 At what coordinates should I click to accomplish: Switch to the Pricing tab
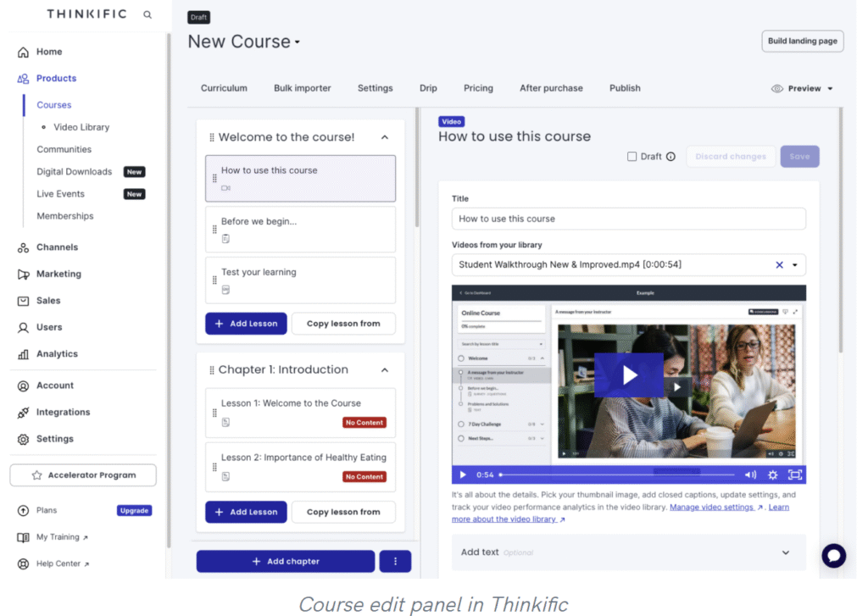478,88
